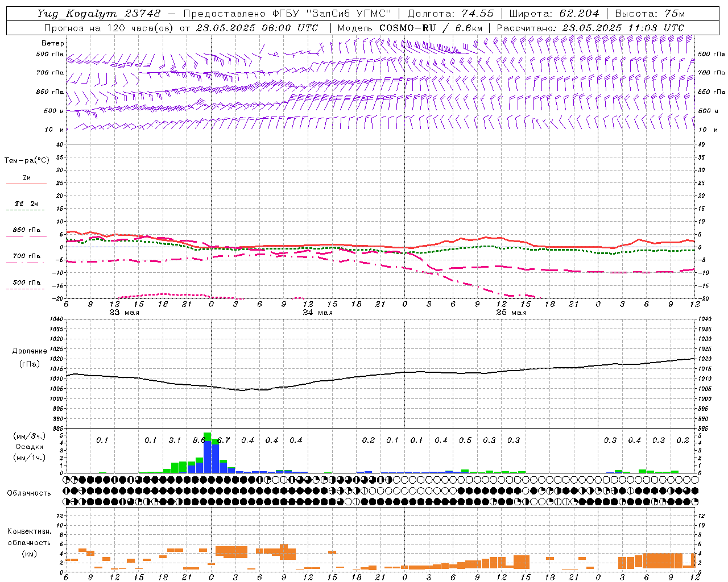The image size is (728, 582).
Task: Click the 'Ветер' wind panel label
Action: click(53, 43)
